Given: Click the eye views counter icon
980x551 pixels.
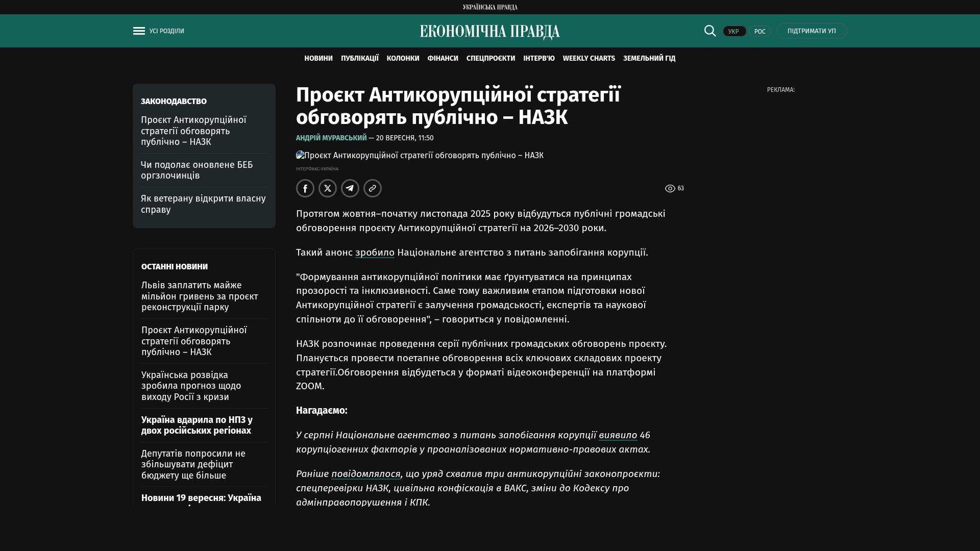Looking at the screenshot, I should [x=670, y=189].
